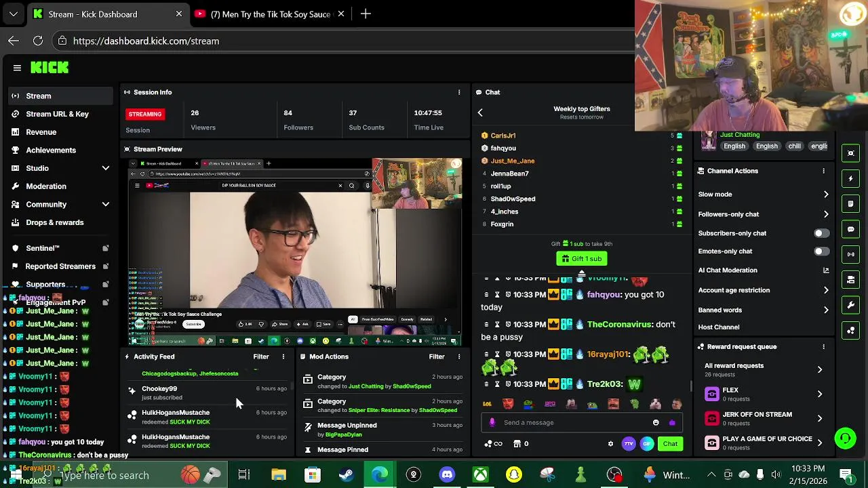Open the GIF picker button
This screenshot has width=868, height=488.
point(647,444)
